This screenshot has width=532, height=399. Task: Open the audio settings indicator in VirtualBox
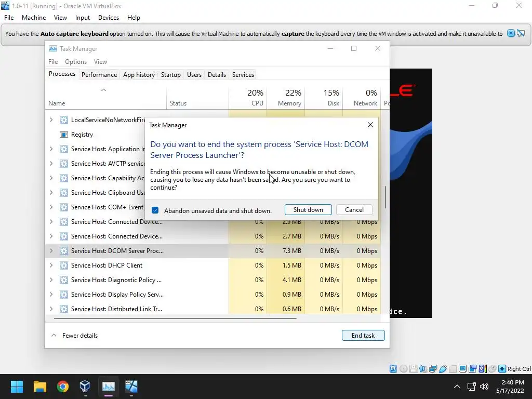[x=423, y=368]
